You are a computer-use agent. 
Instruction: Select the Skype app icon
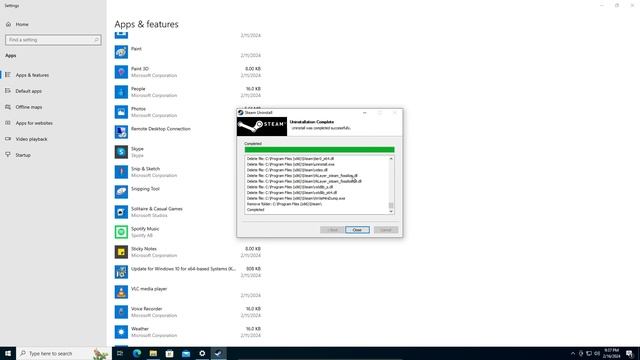point(121,152)
